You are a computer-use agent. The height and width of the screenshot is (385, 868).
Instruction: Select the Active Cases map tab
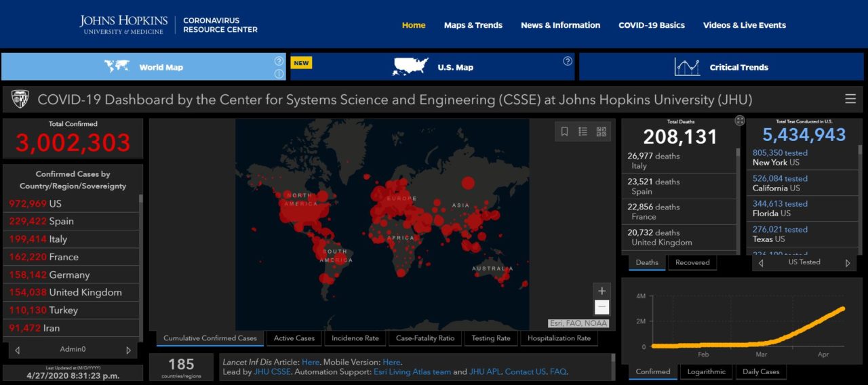(294, 338)
